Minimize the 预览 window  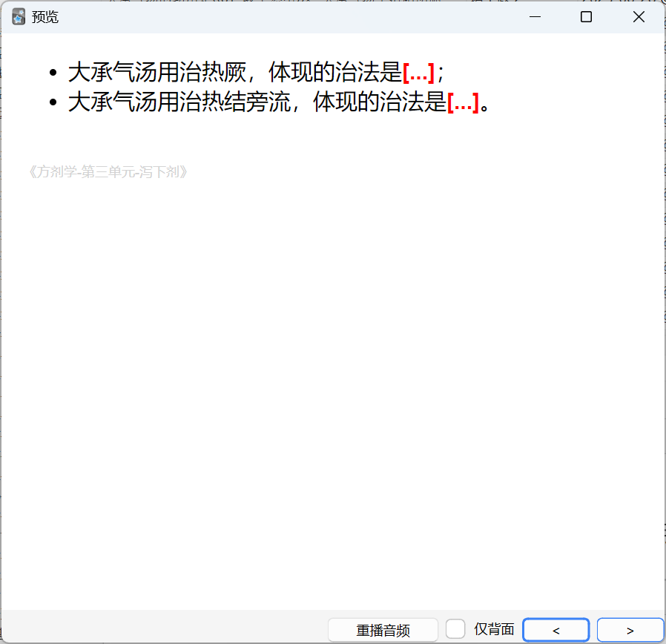click(x=535, y=17)
